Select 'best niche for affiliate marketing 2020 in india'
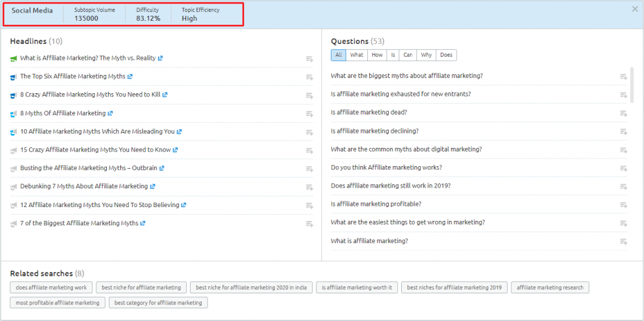644x321 pixels. point(252,287)
